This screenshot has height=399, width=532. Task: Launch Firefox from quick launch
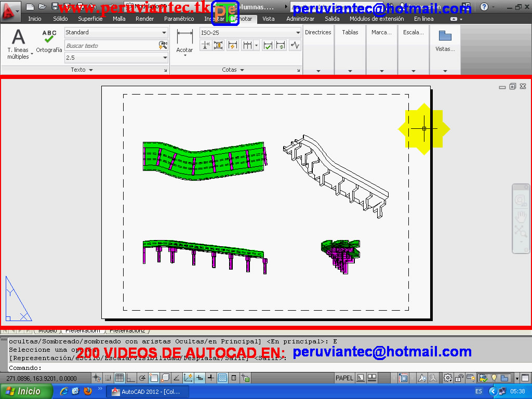[x=88, y=391]
